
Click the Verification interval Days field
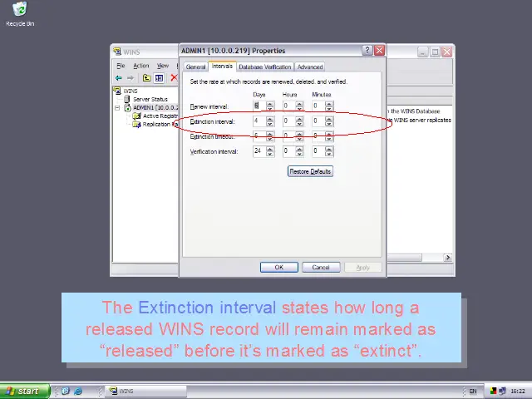click(x=259, y=151)
